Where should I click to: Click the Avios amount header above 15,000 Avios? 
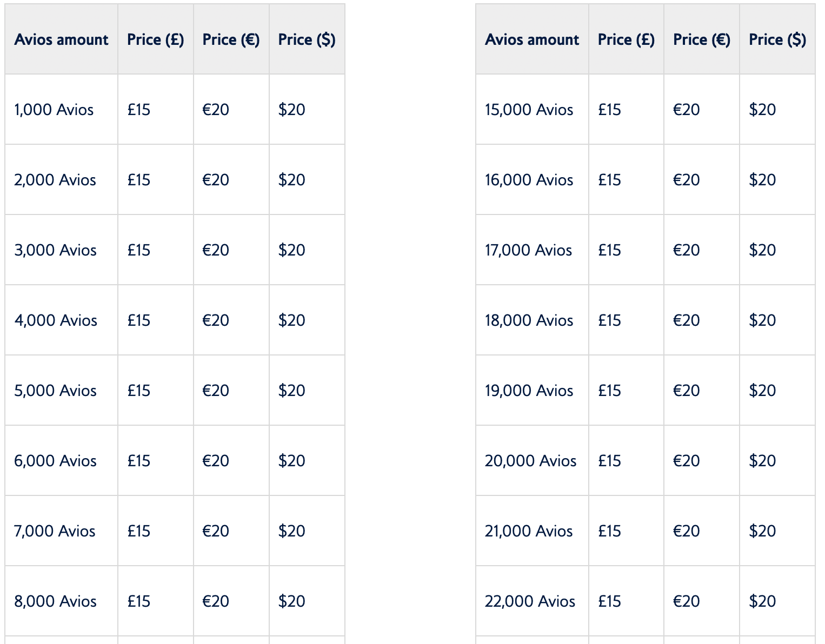(532, 39)
